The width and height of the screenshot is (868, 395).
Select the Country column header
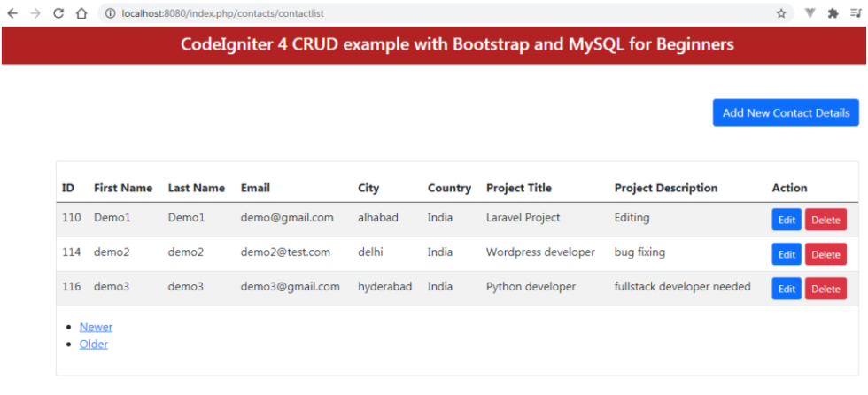(450, 188)
